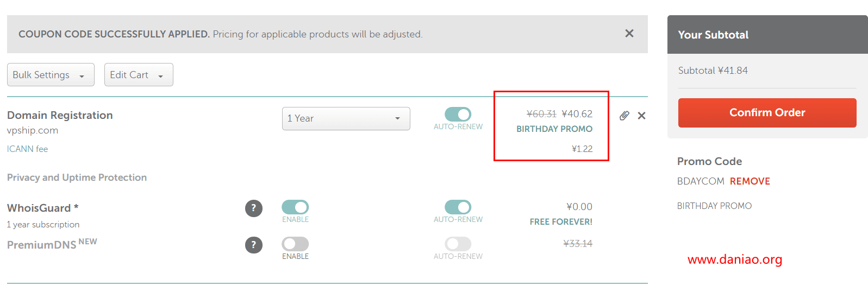The image size is (868, 298).
Task: Enable PremiumDNS with its toggle switch
Action: tap(295, 244)
